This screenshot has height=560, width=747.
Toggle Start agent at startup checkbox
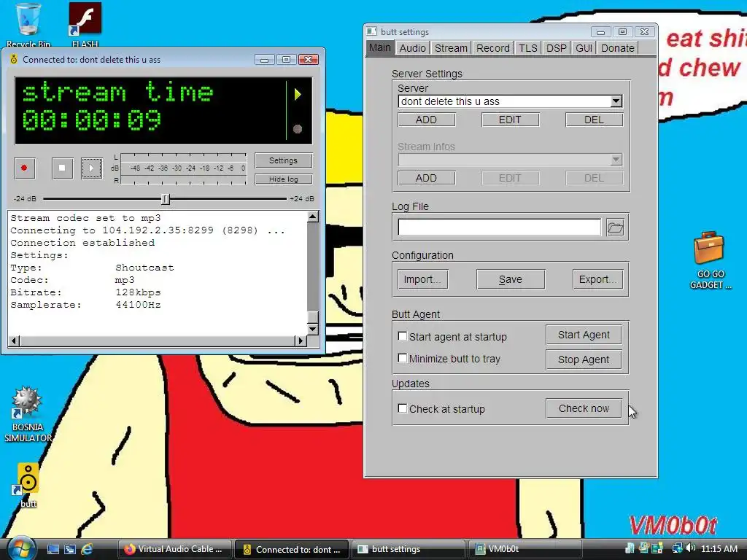click(403, 336)
